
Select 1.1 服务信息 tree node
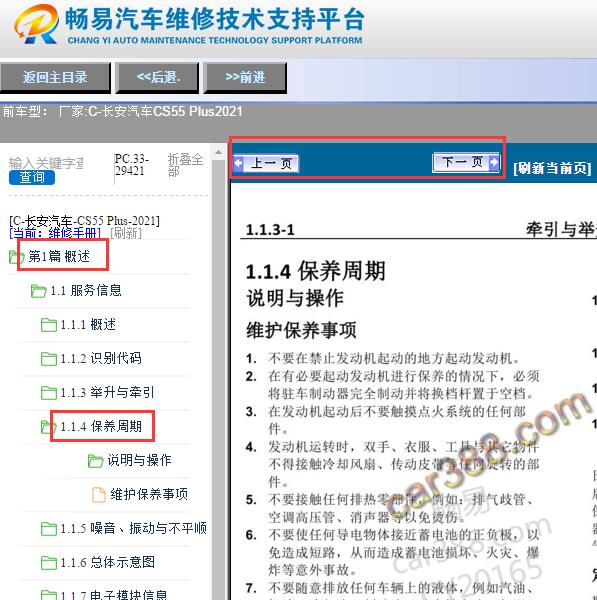[86, 290]
